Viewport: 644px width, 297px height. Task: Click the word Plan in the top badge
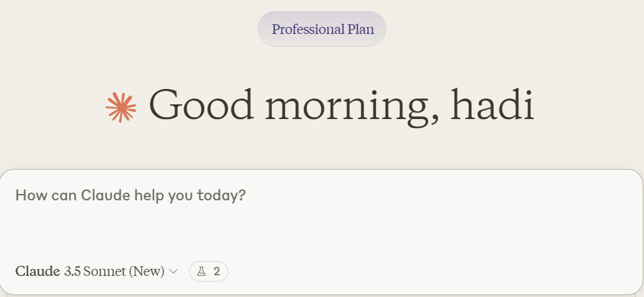(361, 29)
